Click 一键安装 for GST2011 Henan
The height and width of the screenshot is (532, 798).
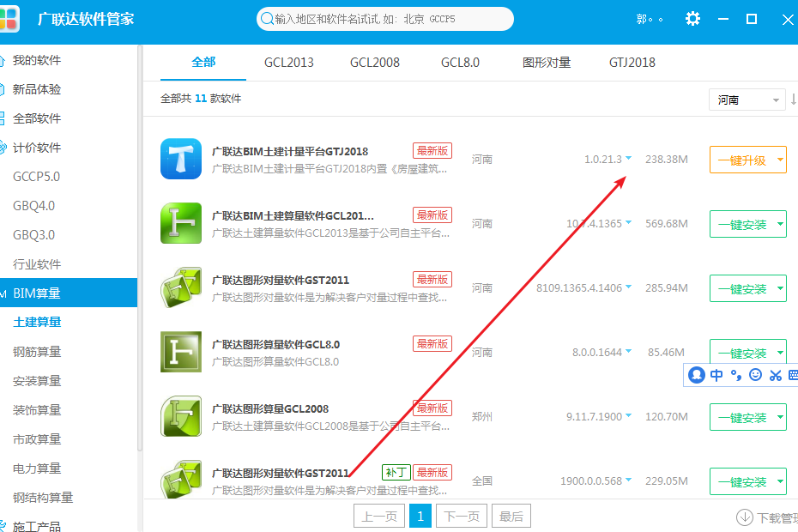[742, 288]
